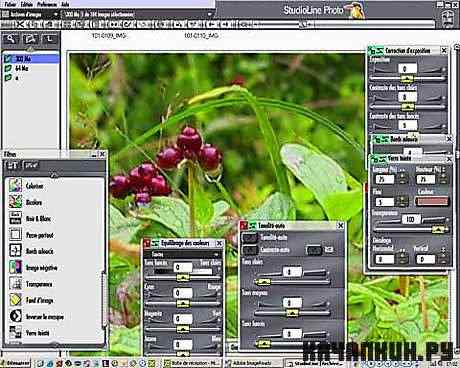
Task: Click the Démarrer start button
Action: pyautogui.click(x=15, y=363)
